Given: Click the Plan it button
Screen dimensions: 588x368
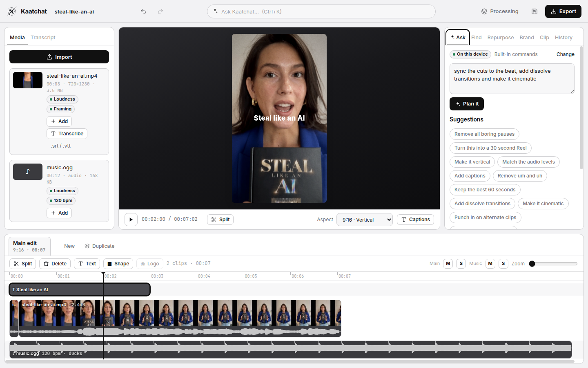Looking at the screenshot, I should (467, 104).
